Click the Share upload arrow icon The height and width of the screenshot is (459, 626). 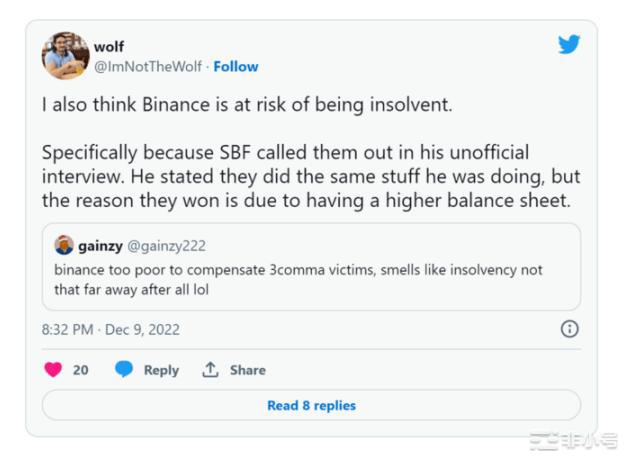210,370
